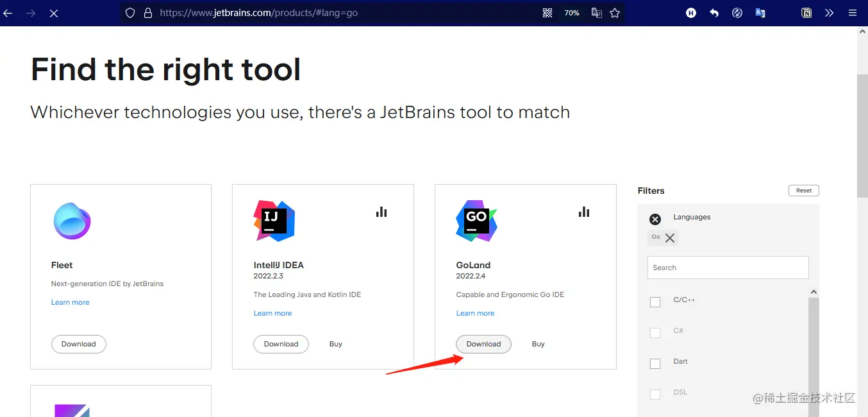Translate this page from address bar
This screenshot has width=868, height=417.
596,13
